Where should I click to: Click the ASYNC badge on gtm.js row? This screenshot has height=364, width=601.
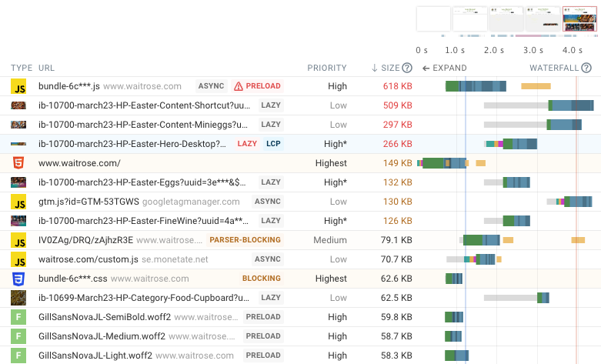268,202
